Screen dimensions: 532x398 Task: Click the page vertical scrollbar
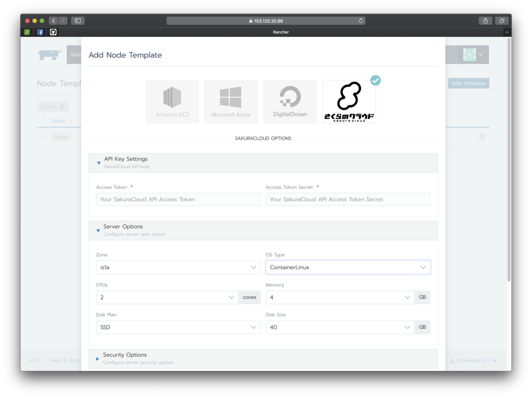pyautogui.click(x=509, y=160)
